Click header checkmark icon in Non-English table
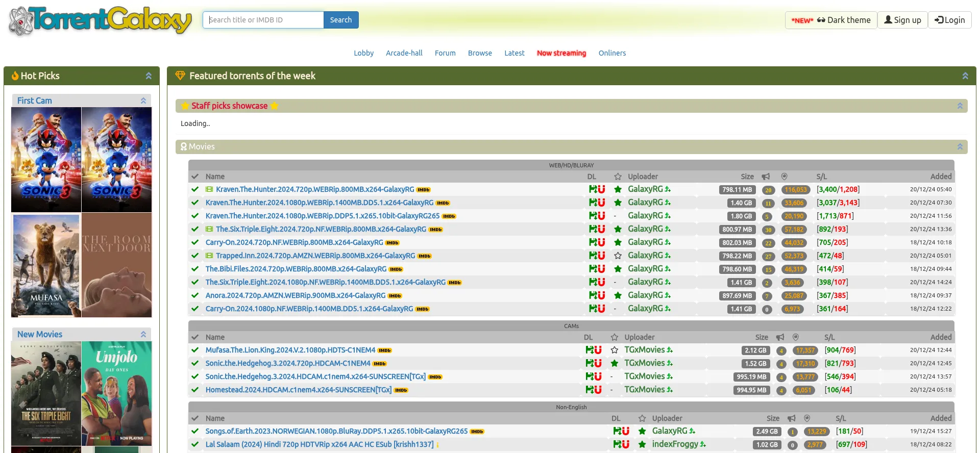This screenshot has width=980, height=453. [x=194, y=418]
